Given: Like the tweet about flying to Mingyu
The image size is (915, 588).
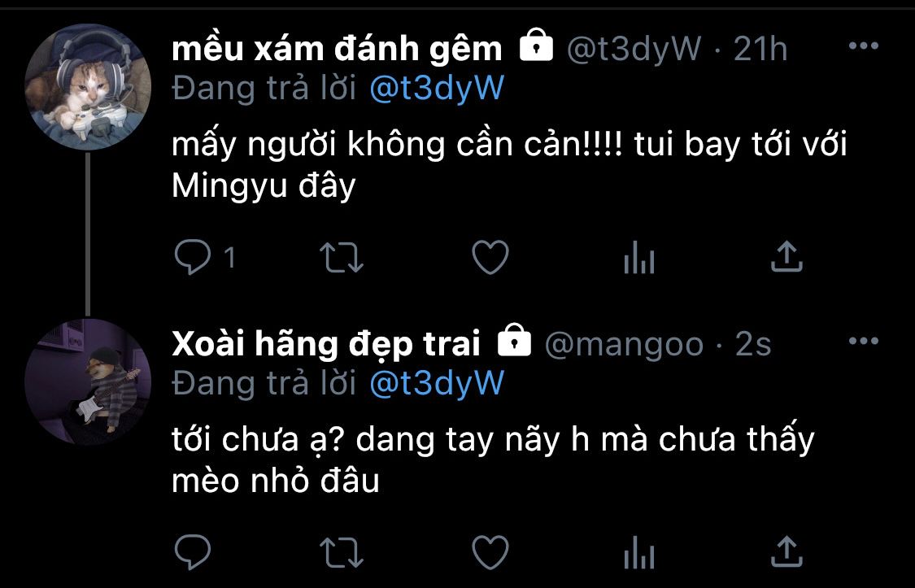Looking at the screenshot, I should (x=490, y=257).
